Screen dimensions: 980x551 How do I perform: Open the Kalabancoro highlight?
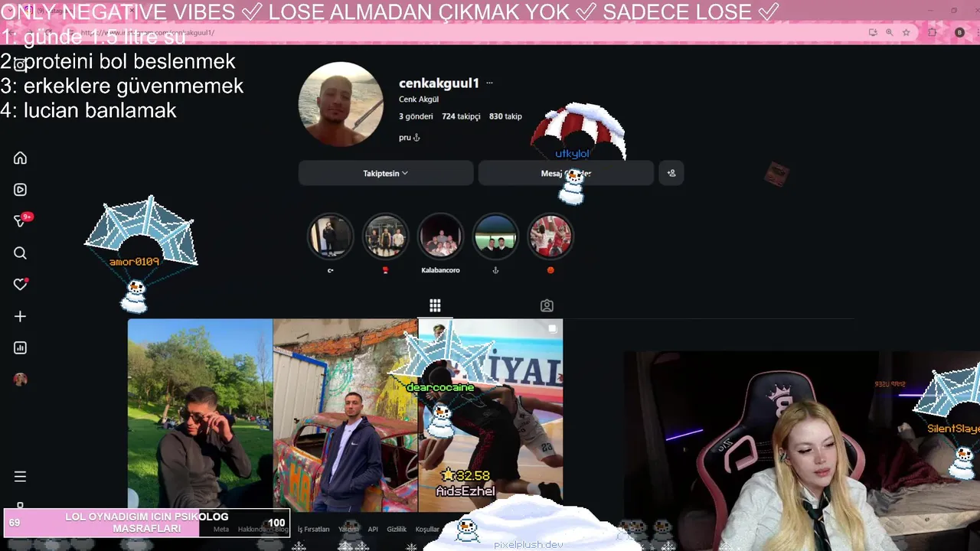pyautogui.click(x=440, y=236)
